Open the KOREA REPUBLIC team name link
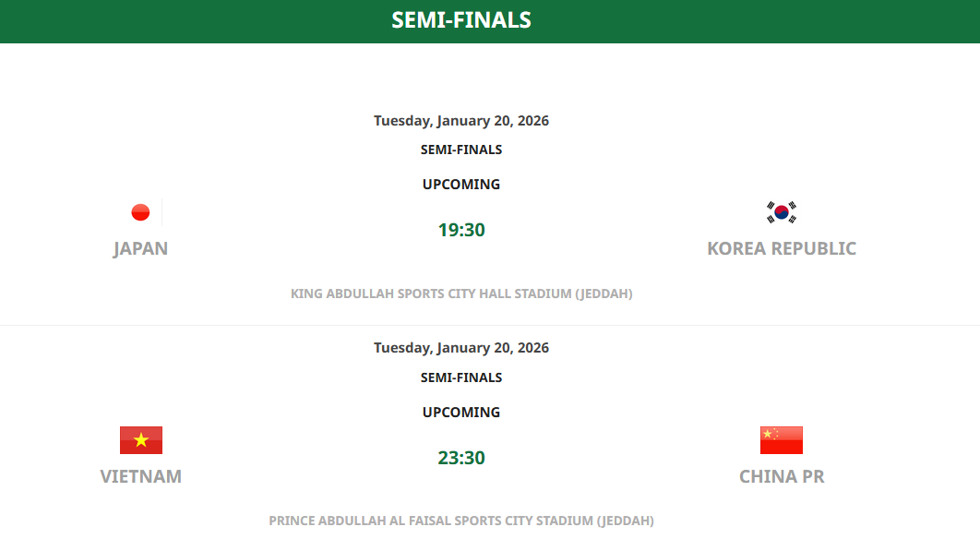 (782, 248)
